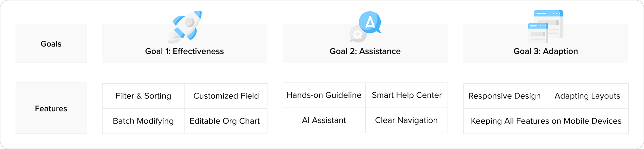Click the Goal 1: Effectiveness heading

[184, 51]
